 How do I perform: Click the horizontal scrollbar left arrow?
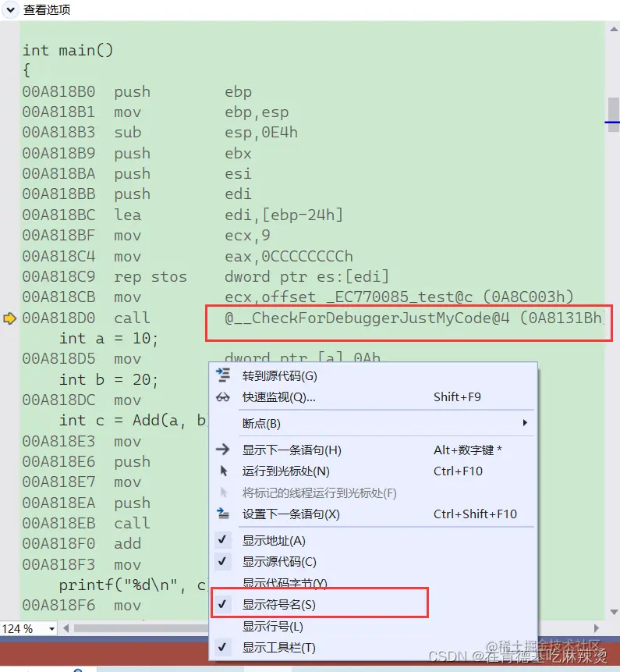click(66, 629)
